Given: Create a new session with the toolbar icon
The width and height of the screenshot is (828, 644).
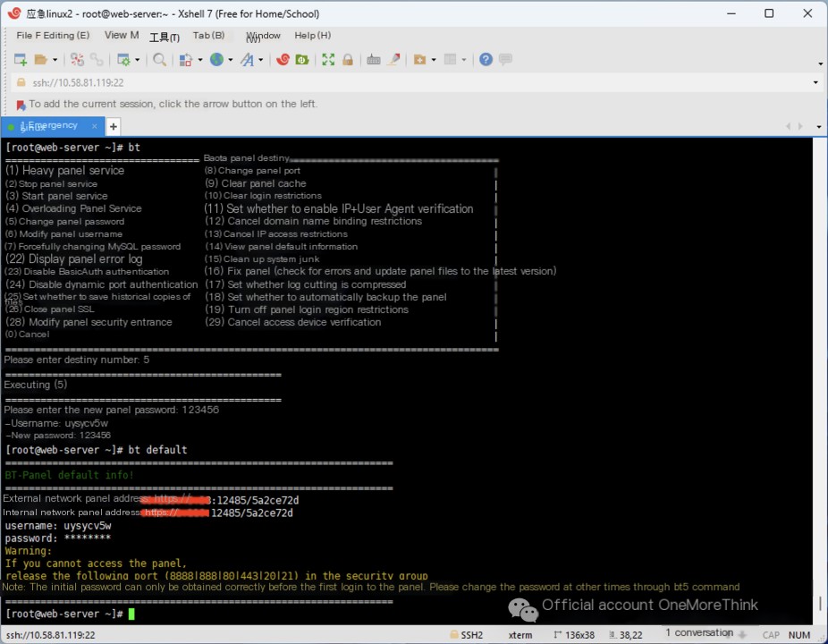Looking at the screenshot, I should click(x=21, y=60).
